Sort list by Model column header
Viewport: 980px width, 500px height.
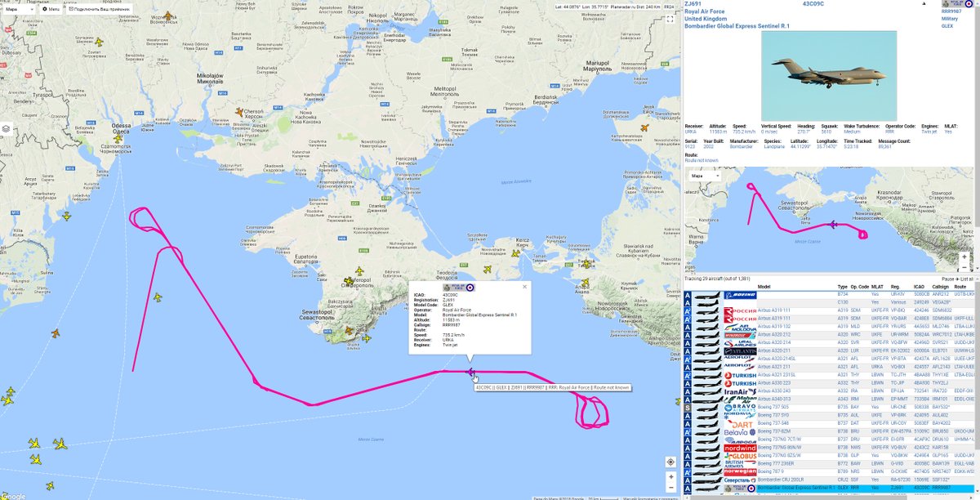click(764, 287)
